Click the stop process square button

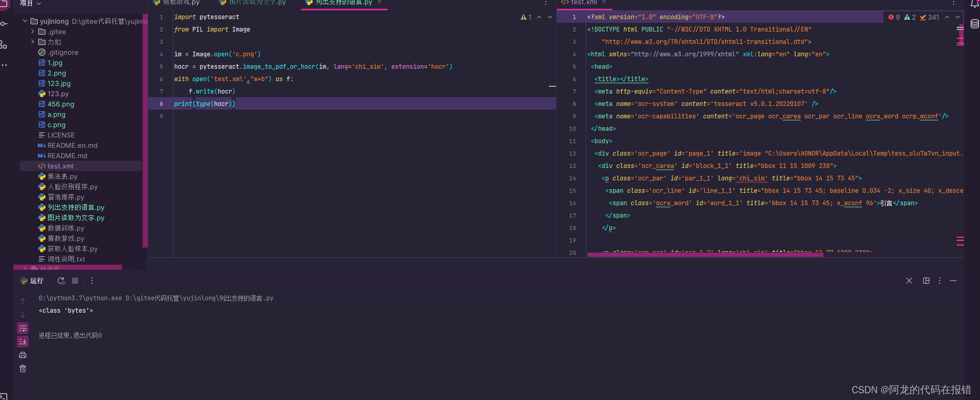coord(75,281)
